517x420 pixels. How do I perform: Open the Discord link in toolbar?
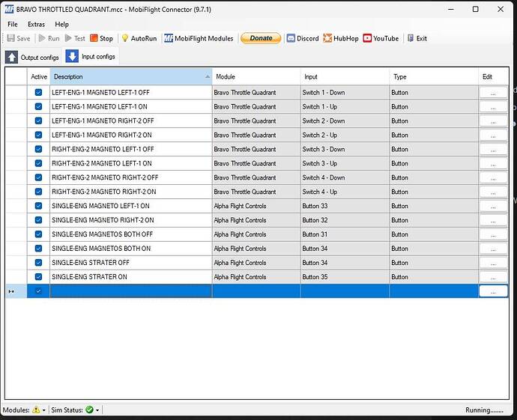pos(302,38)
